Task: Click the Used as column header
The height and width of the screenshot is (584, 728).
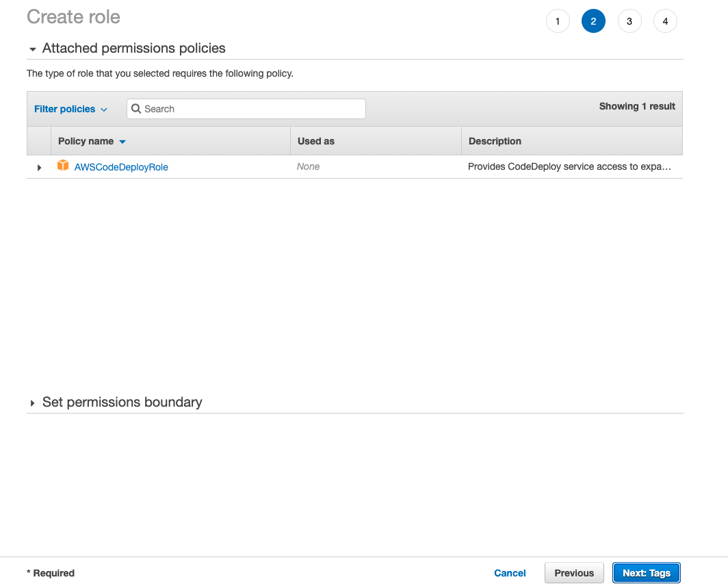Action: point(316,141)
